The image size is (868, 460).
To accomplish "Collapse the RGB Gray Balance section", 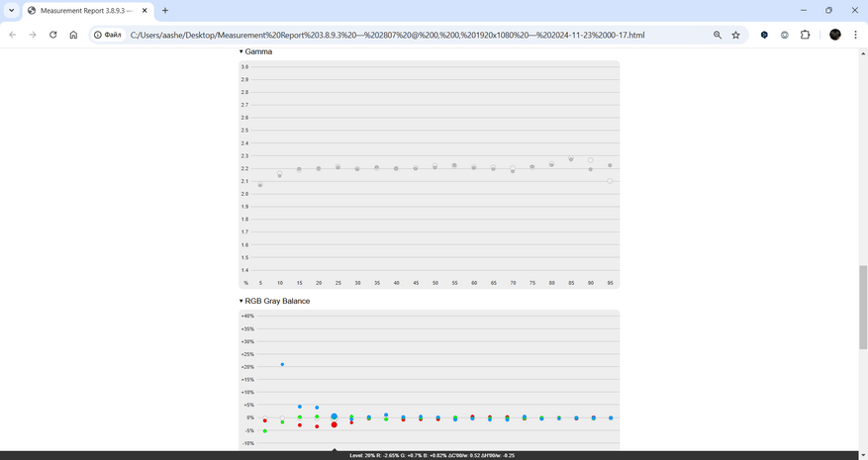I will coord(241,301).
